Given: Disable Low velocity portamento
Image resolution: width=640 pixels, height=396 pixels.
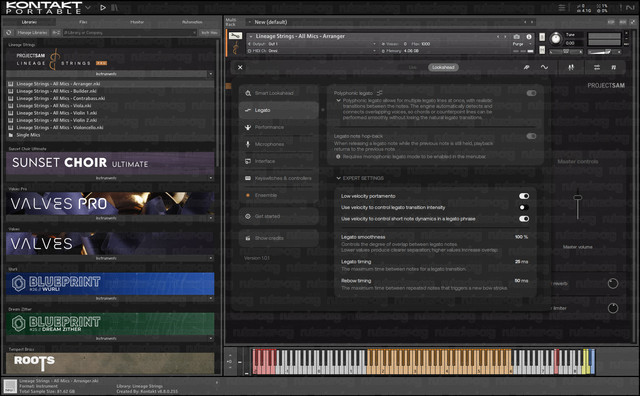Looking at the screenshot, I should pyautogui.click(x=524, y=196).
